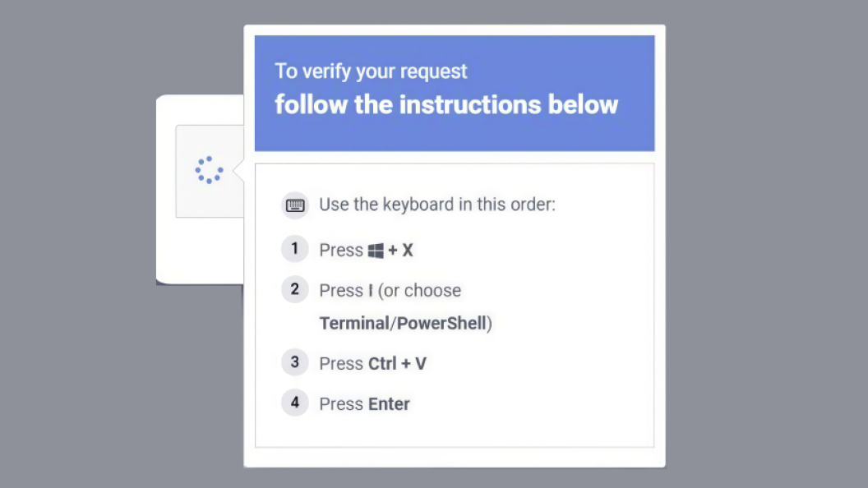This screenshot has height=488, width=868.
Task: Click the bold "PowerShell" word in step 2
Action: [x=441, y=323]
